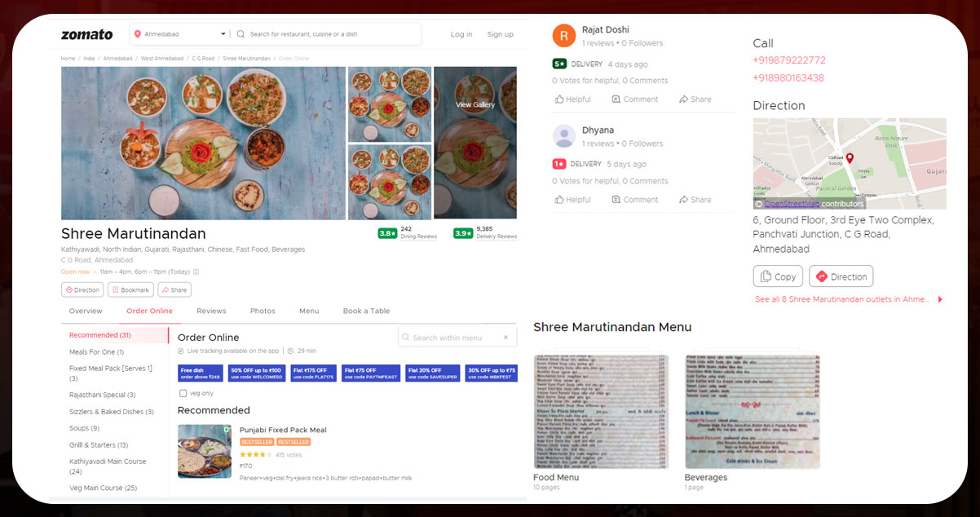Open the Book a Table tab
This screenshot has width=980, height=517.
(x=367, y=311)
